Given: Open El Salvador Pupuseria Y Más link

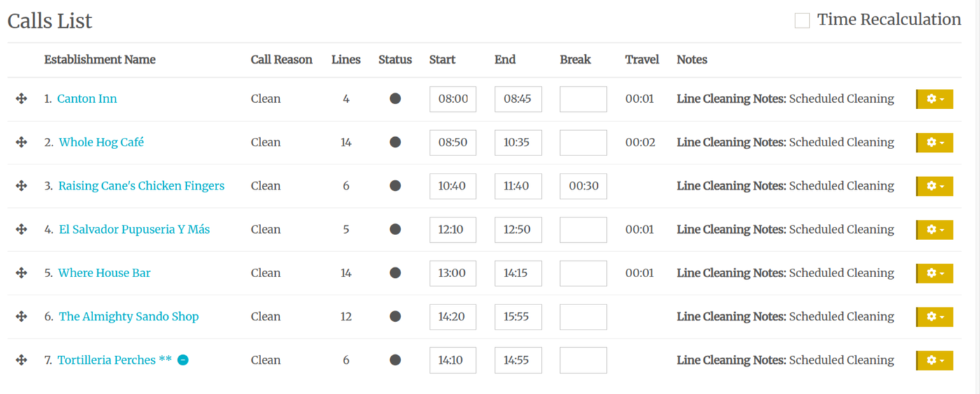Looking at the screenshot, I should coord(134,230).
